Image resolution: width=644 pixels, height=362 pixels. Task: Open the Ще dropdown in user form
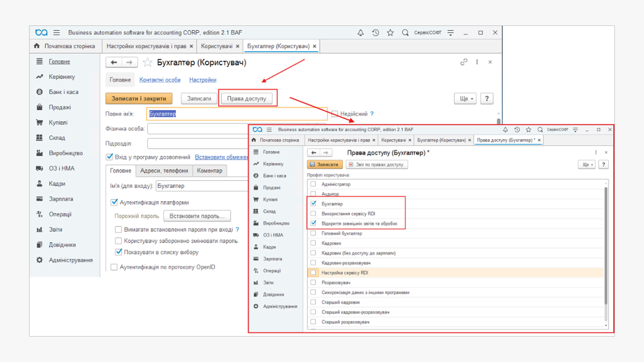[465, 99]
